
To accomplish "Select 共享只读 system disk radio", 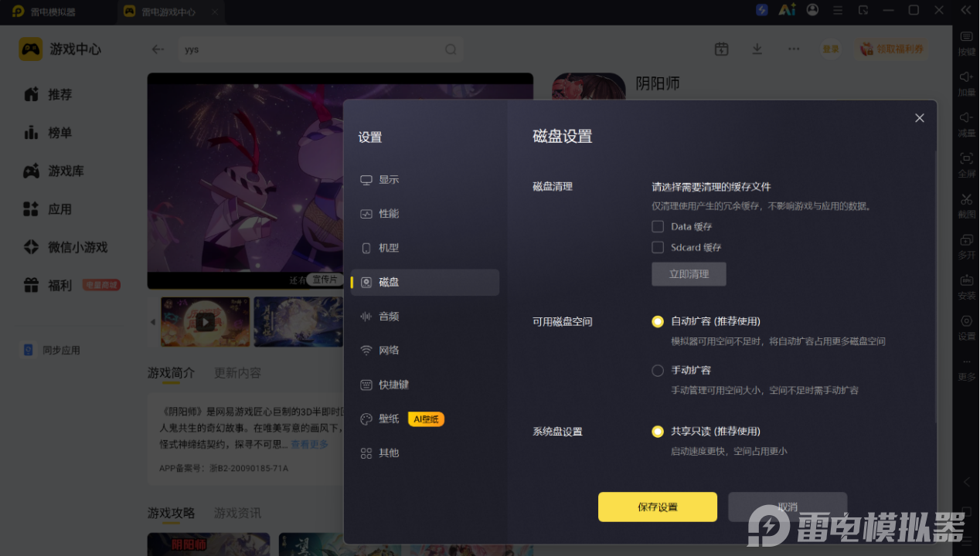I will tap(658, 431).
